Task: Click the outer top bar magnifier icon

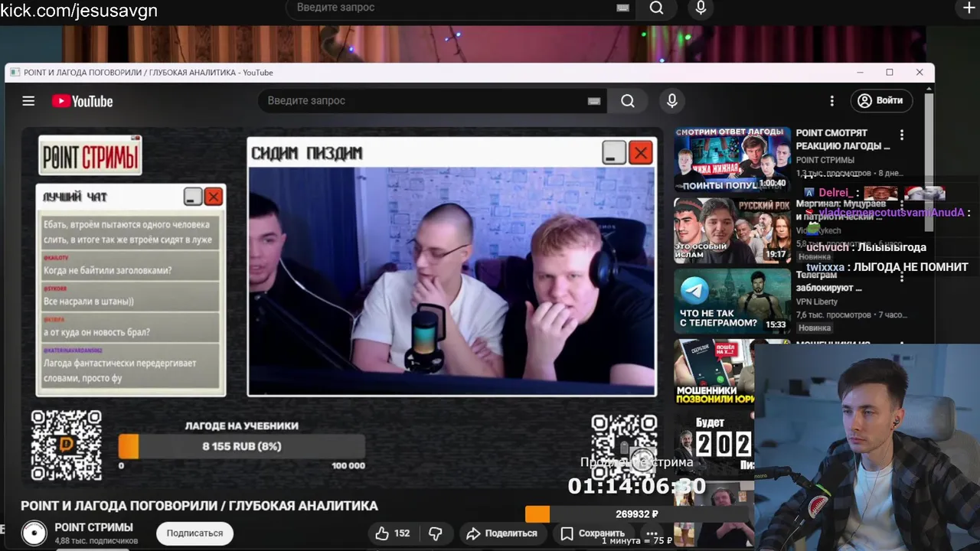Action: pos(656,8)
